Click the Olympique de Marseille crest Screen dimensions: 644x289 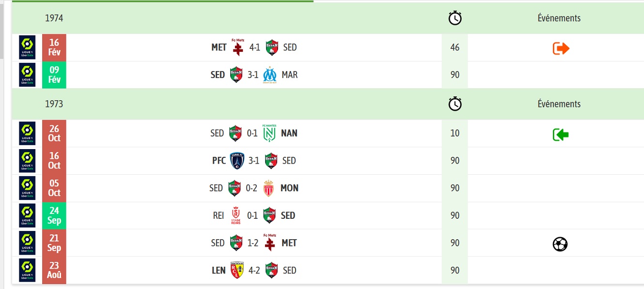pos(270,75)
